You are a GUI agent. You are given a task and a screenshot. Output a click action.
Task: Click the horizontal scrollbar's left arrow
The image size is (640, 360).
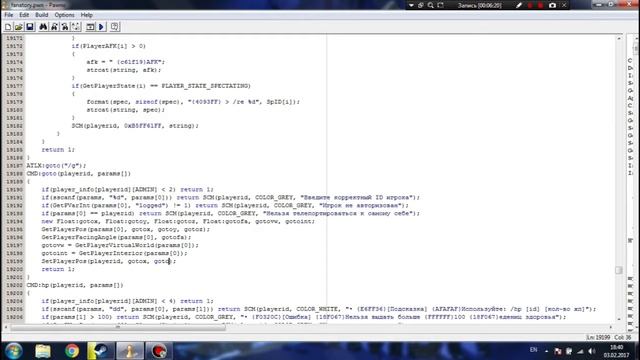tap(6, 327)
